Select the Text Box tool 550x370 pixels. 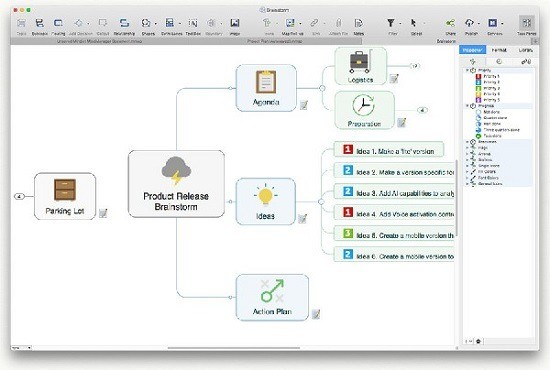click(x=193, y=26)
